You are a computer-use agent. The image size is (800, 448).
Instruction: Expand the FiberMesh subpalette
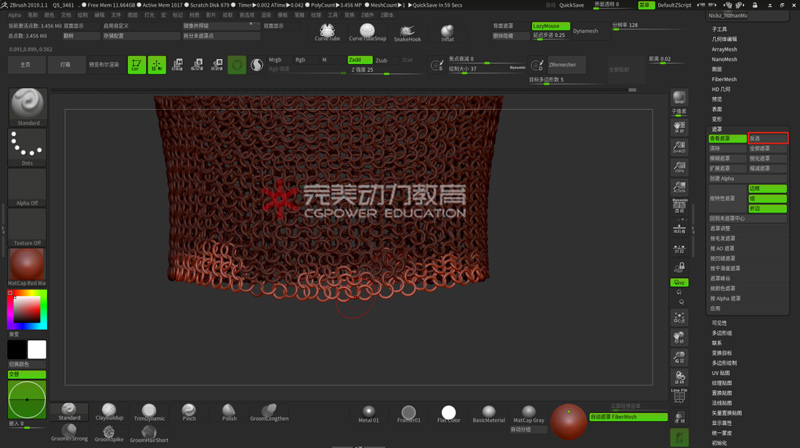click(724, 79)
